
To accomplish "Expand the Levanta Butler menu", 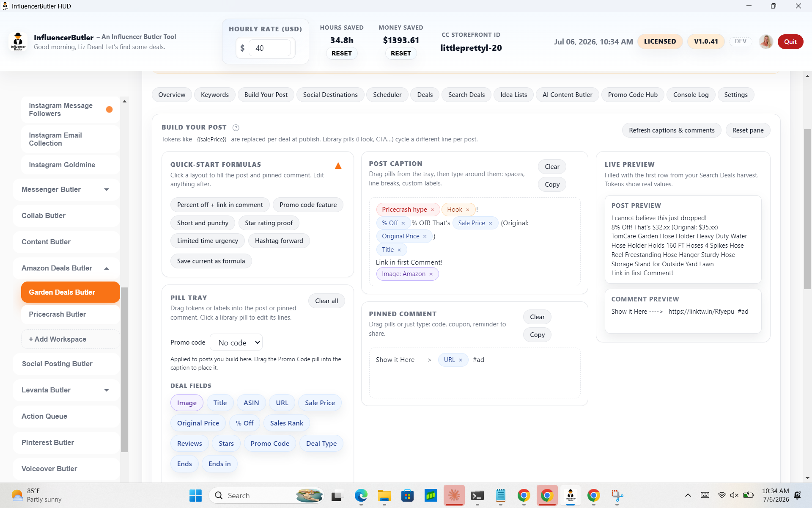I will 107,390.
